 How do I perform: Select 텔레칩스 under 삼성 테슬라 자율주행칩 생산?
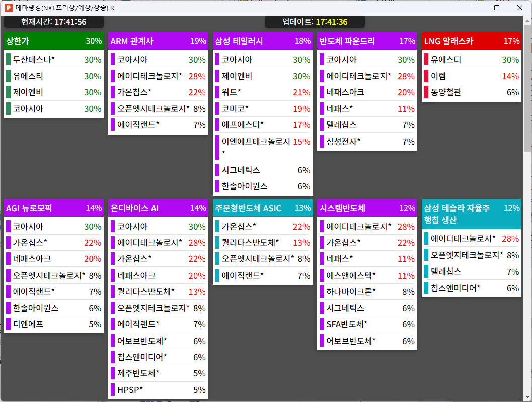pos(472,272)
